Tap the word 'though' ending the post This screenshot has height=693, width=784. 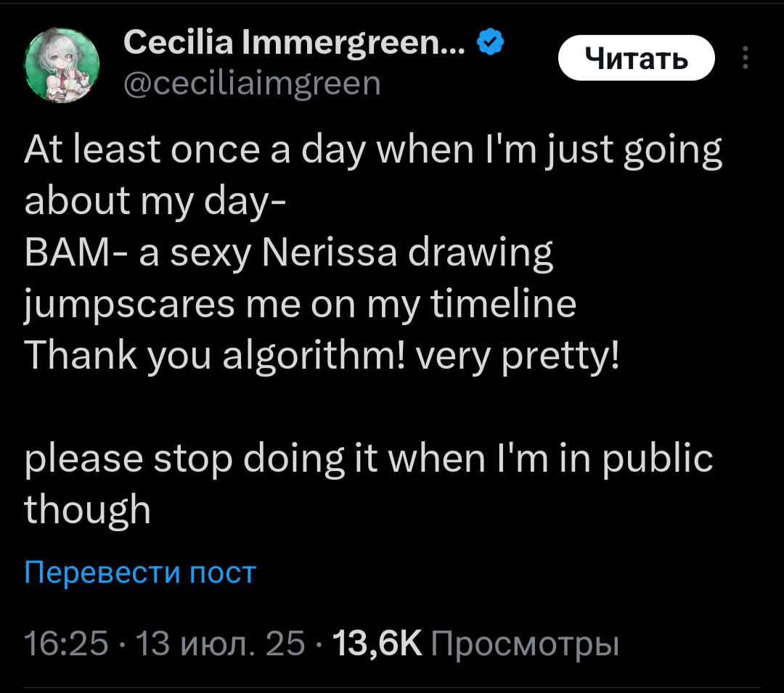(x=87, y=509)
